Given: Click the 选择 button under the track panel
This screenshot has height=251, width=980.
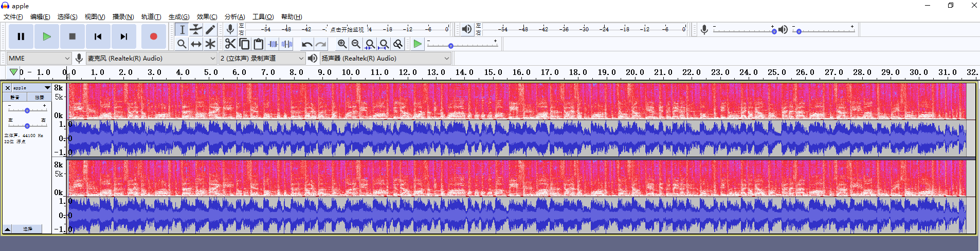Looking at the screenshot, I should [x=28, y=229].
